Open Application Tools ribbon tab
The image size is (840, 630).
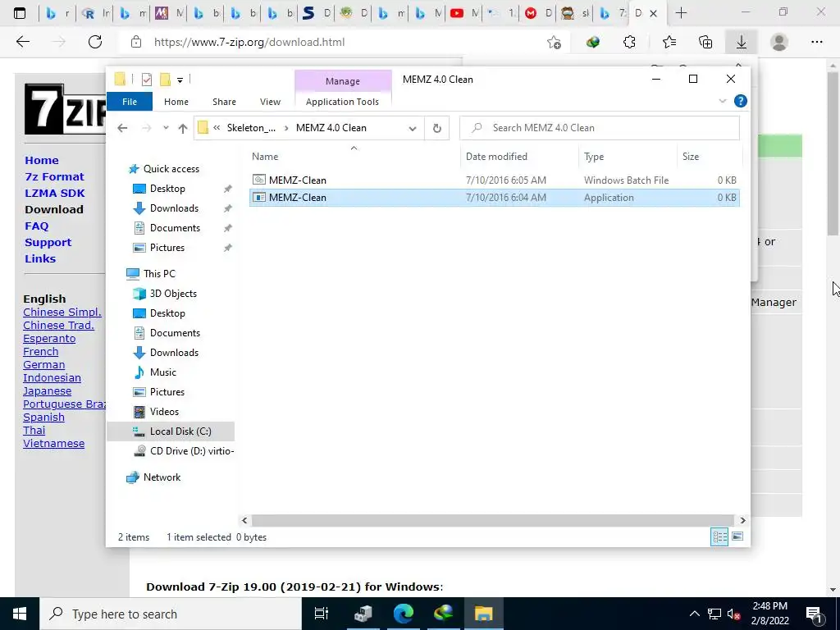tap(342, 102)
